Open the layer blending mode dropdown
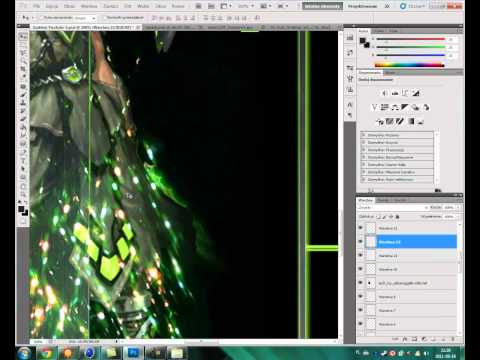480x360 pixels. 393,207
